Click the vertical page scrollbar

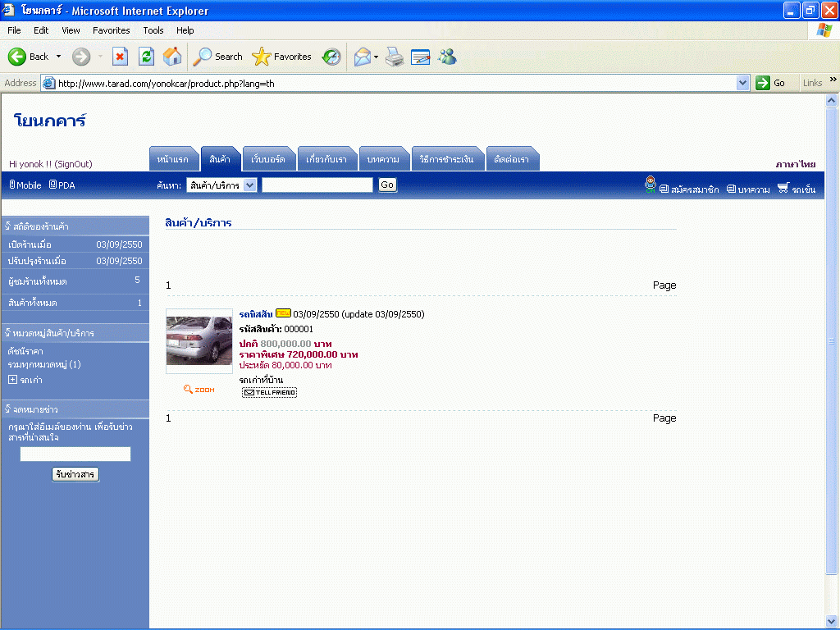coord(833,340)
